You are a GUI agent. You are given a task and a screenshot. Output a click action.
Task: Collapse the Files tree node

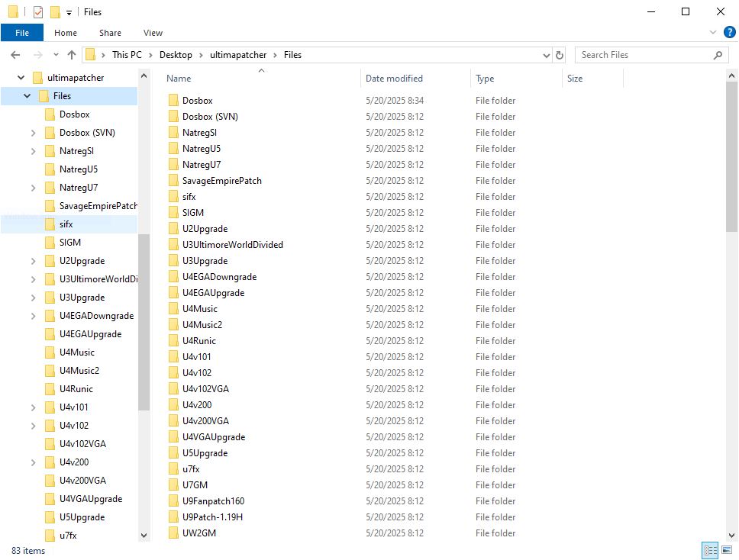click(x=27, y=96)
